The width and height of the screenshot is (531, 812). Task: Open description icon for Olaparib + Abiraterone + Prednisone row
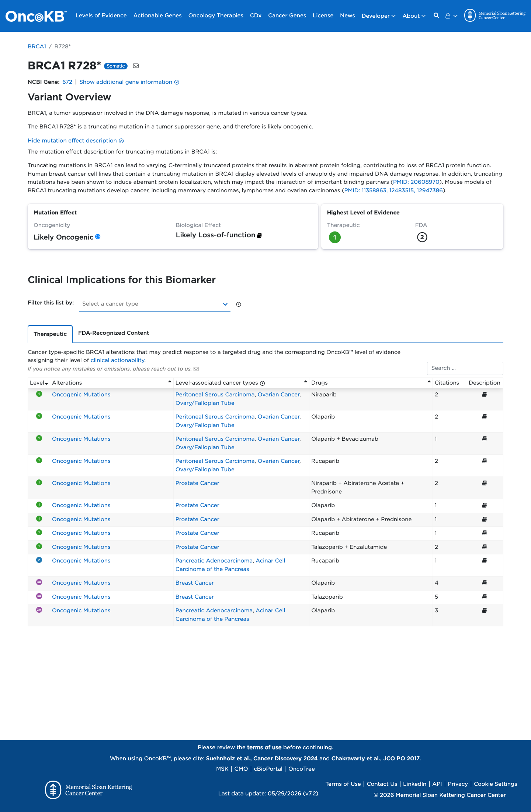(485, 519)
